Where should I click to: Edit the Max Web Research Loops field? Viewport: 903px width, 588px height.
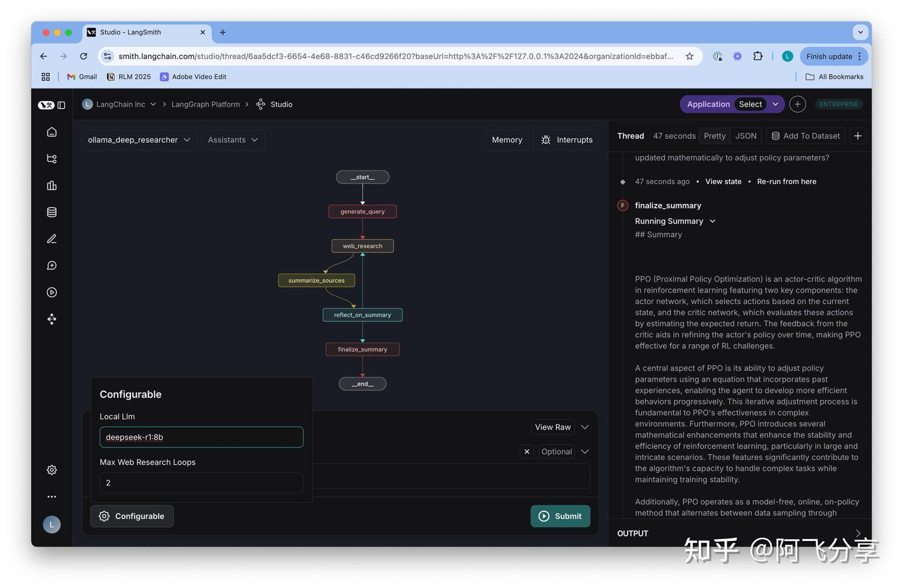[x=201, y=483]
